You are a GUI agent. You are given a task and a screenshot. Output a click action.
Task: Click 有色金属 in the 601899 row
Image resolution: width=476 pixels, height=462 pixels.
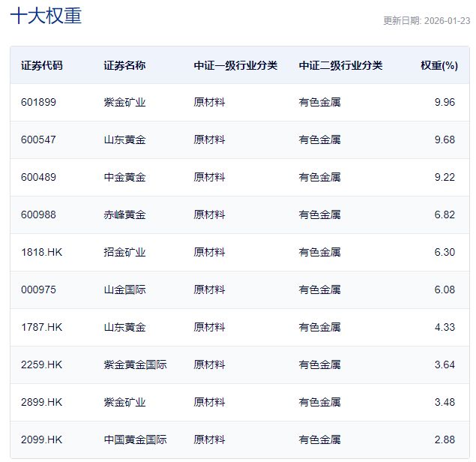[x=319, y=102]
